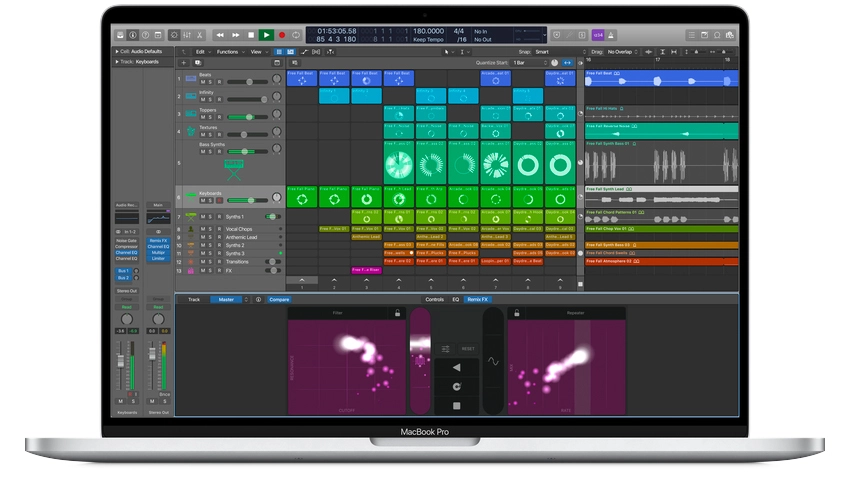Switch to the Master tab
The width and height of the screenshot is (850, 478).
tap(227, 299)
